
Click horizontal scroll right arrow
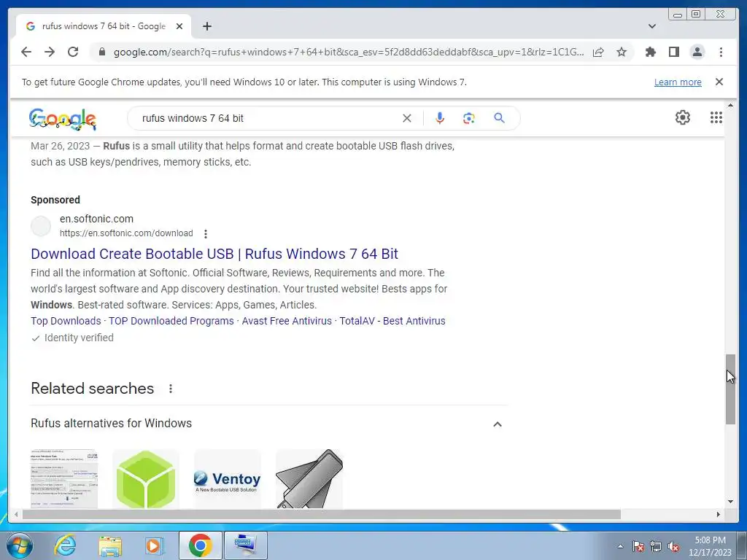coord(719,514)
